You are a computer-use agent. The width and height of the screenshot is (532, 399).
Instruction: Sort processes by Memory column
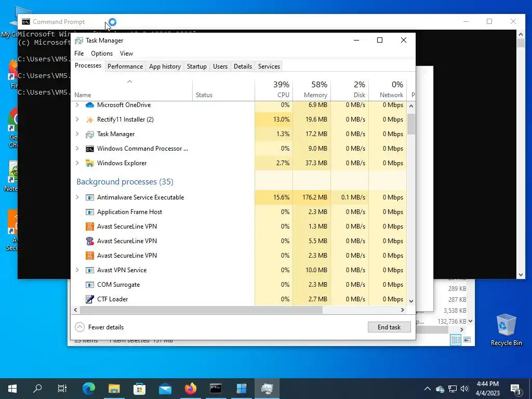tap(312, 89)
